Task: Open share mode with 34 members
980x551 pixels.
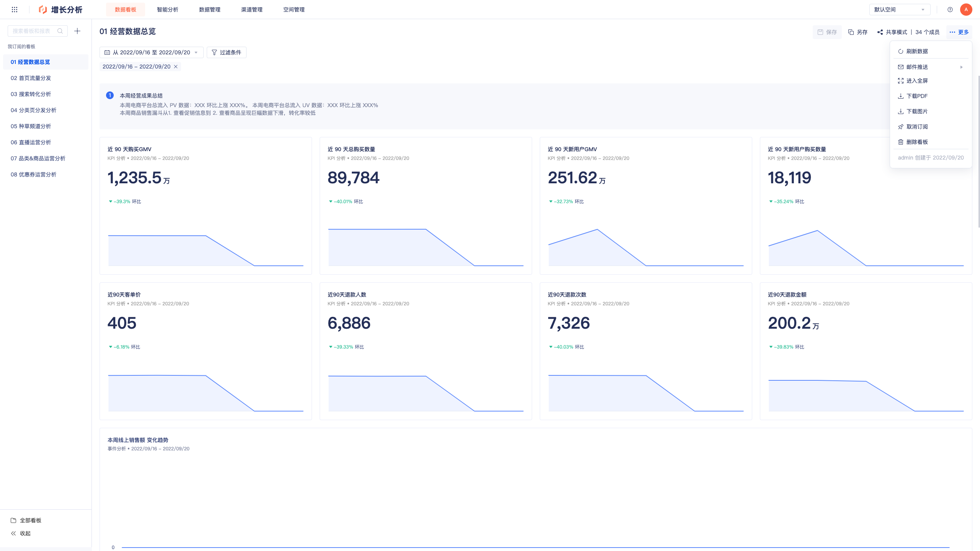Action: (908, 32)
